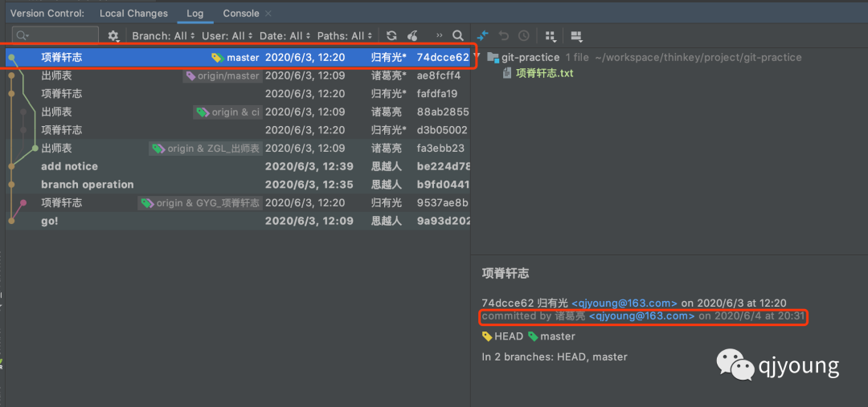Click hash b9fd0441 in the log
The height and width of the screenshot is (407, 868).
click(x=444, y=185)
